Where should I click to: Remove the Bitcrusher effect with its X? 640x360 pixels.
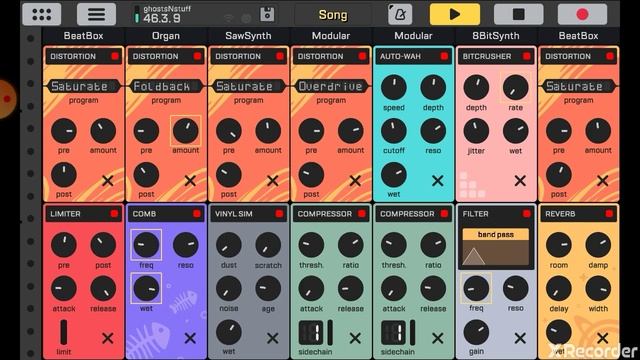coord(520,180)
